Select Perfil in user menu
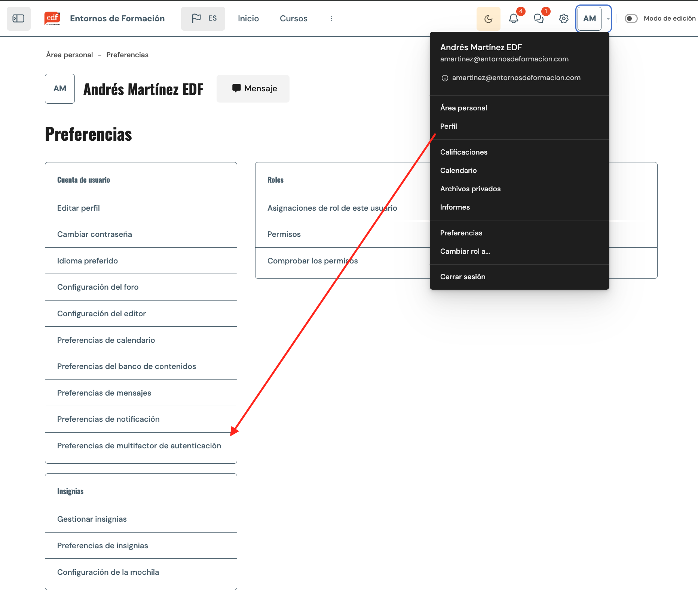698x616 pixels. 519,126
